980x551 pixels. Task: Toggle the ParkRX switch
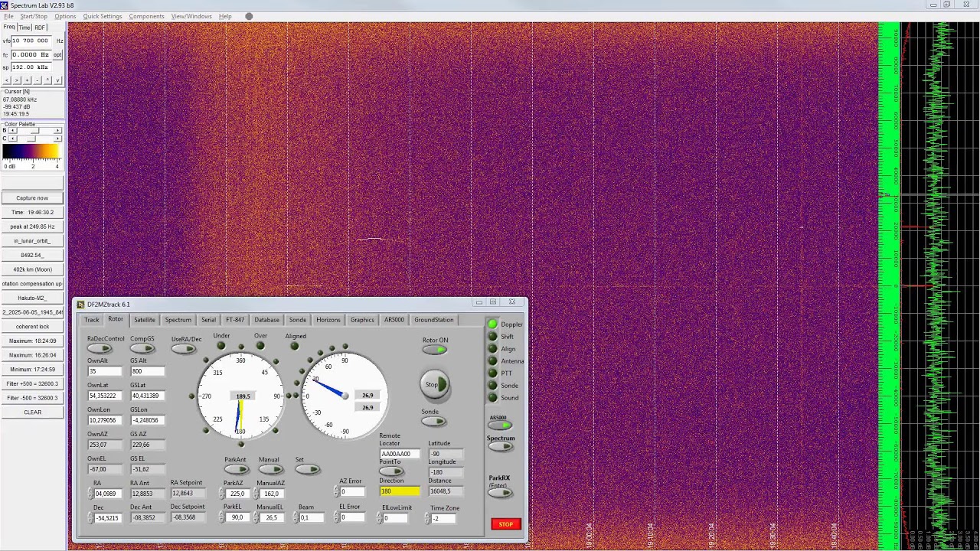(x=500, y=493)
